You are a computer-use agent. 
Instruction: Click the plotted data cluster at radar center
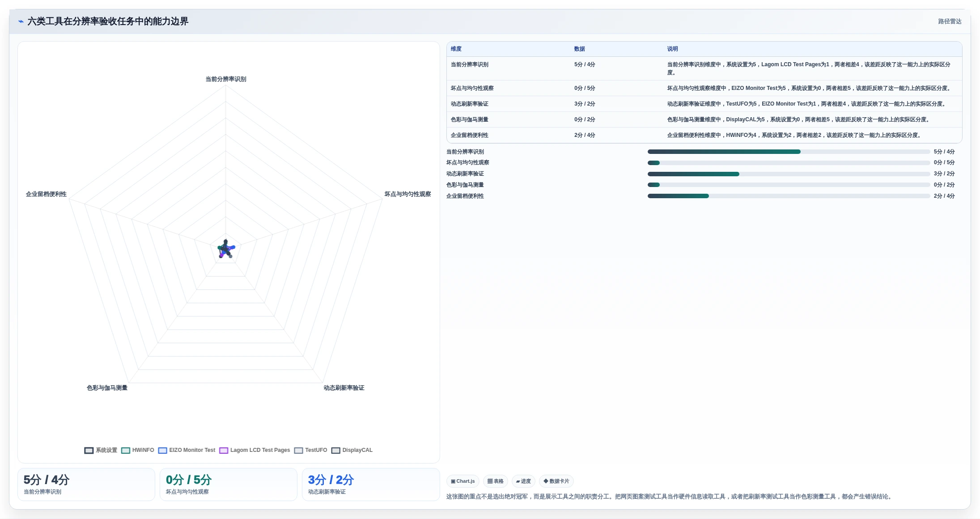pyautogui.click(x=226, y=249)
